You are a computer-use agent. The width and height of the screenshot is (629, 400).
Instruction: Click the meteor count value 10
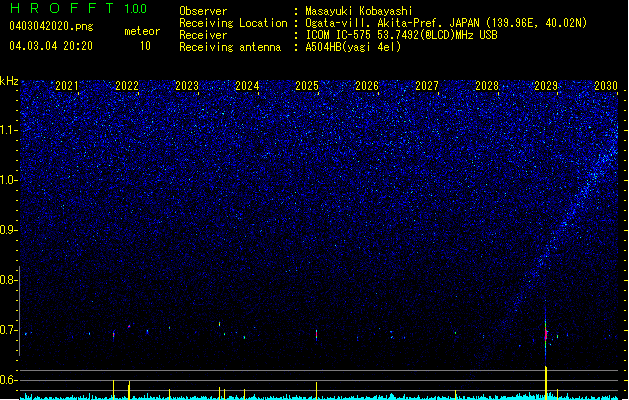(x=145, y=46)
